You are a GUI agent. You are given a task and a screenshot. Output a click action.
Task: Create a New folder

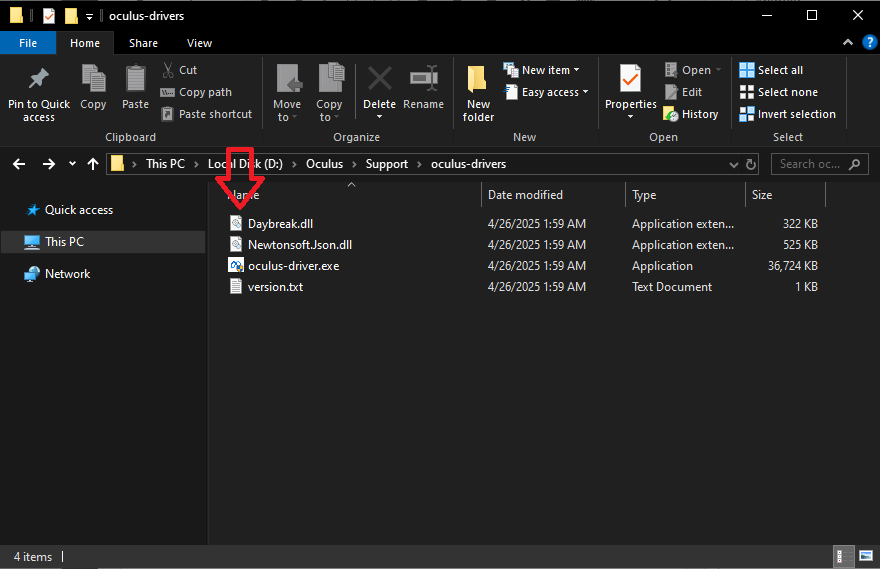(478, 93)
